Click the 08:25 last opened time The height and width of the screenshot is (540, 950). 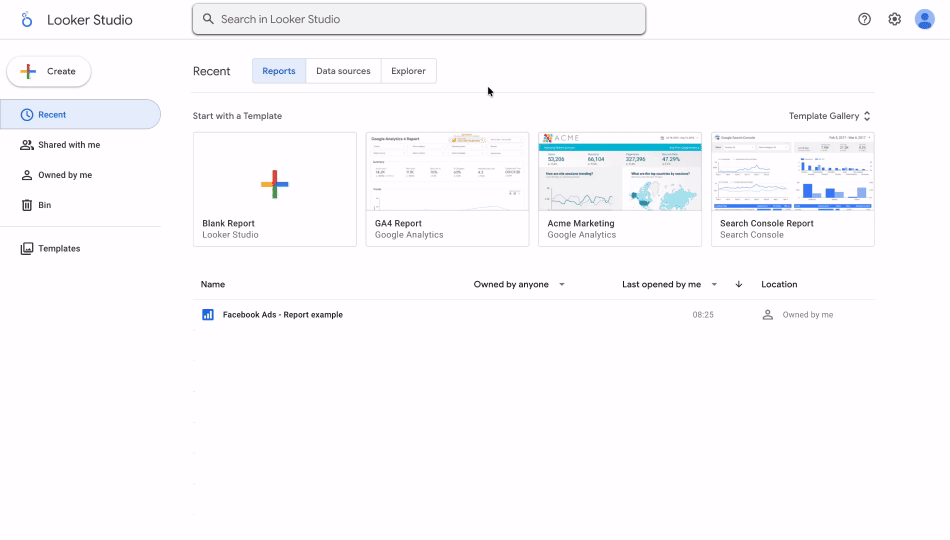point(703,315)
